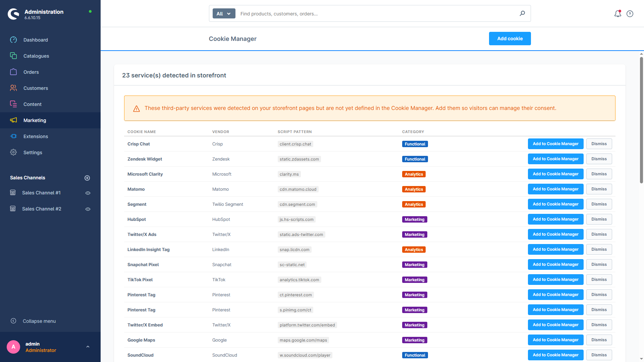Image resolution: width=644 pixels, height=362 pixels.
Task: Expand the admin user menu chevron
Action: click(x=88, y=347)
